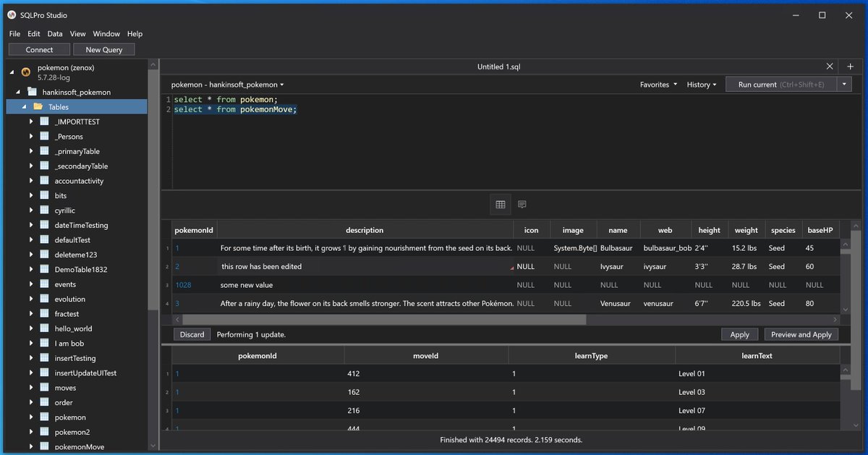Viewport: 868px width, 455px height.
Task: Expand the pokemon2 tree node
Action: tap(31, 432)
